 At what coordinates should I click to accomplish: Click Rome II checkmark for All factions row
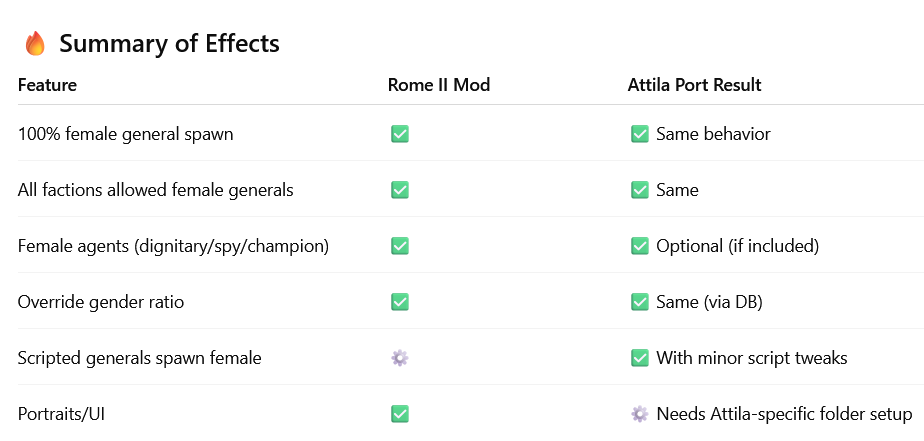point(399,190)
